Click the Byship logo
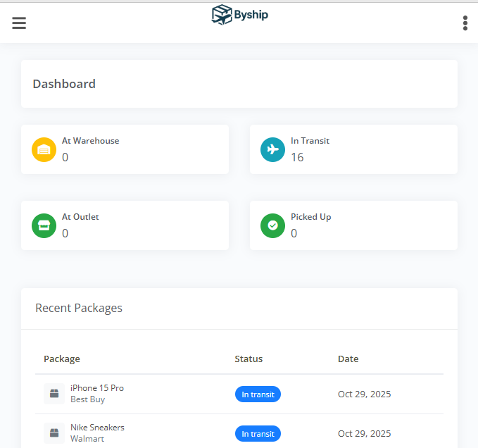 tap(240, 15)
